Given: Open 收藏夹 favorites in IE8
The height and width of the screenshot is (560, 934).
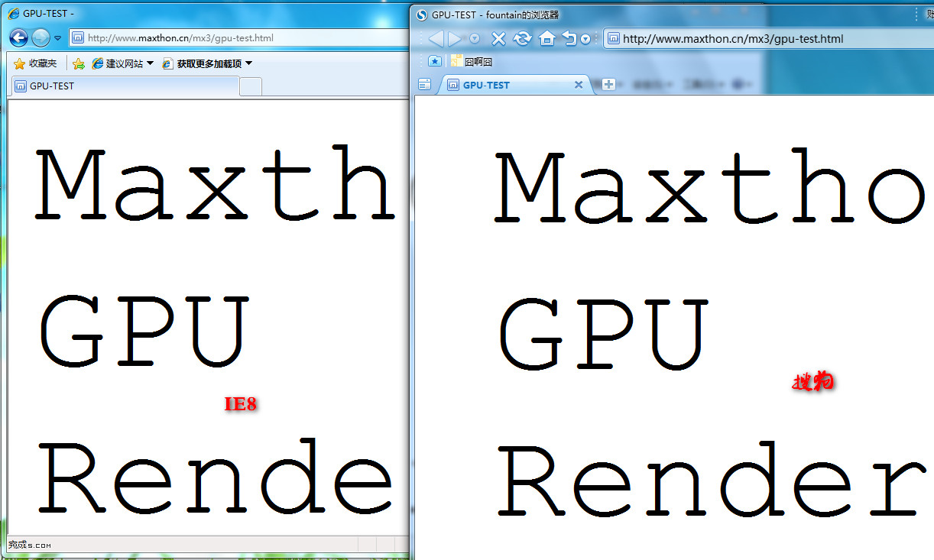Looking at the screenshot, I should [35, 63].
